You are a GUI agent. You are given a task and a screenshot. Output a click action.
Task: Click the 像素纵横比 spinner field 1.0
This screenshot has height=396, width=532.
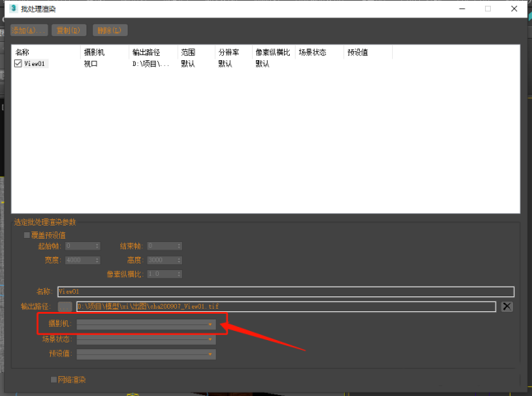click(x=165, y=273)
